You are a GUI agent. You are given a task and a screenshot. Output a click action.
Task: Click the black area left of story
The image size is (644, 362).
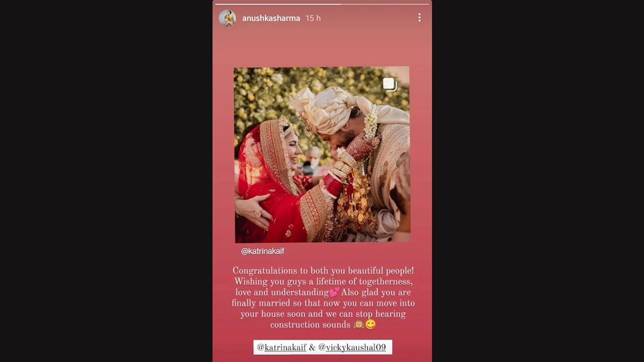click(x=106, y=181)
